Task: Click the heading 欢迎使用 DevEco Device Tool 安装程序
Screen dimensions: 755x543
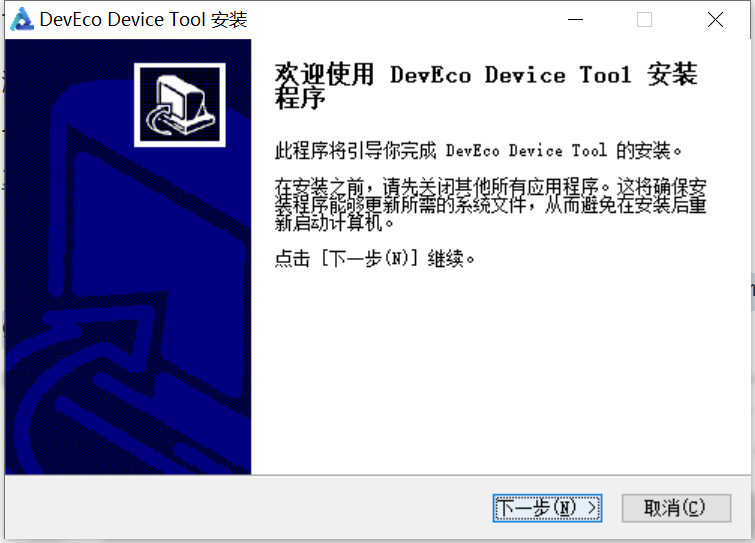Action: (486, 86)
